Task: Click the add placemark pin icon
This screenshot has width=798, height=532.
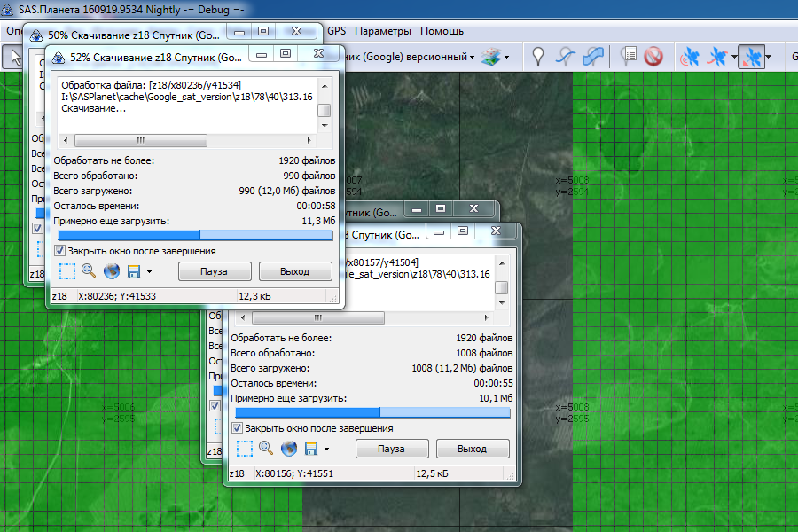Action: (538, 58)
